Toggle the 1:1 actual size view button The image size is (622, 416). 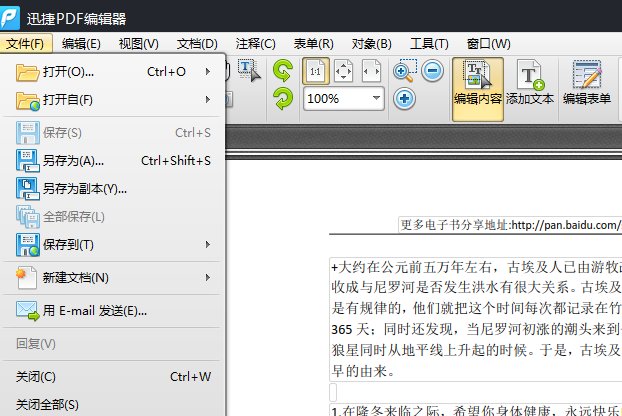316,71
